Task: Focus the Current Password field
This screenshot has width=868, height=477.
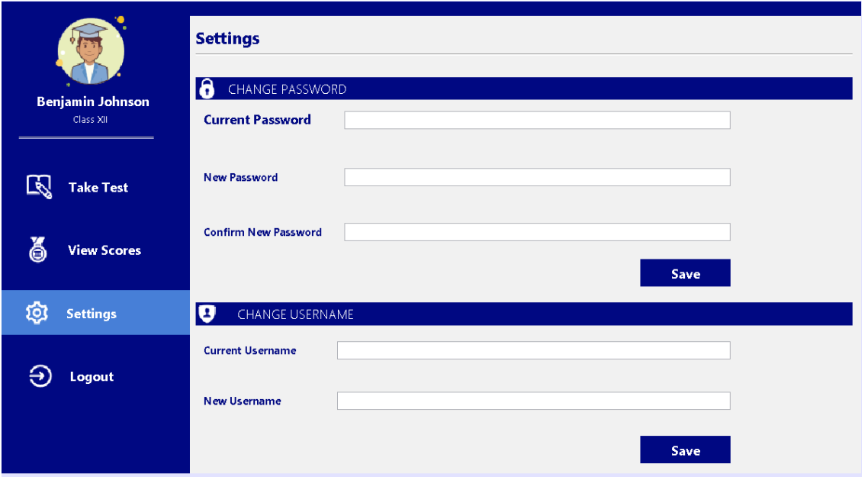Action: tap(537, 121)
